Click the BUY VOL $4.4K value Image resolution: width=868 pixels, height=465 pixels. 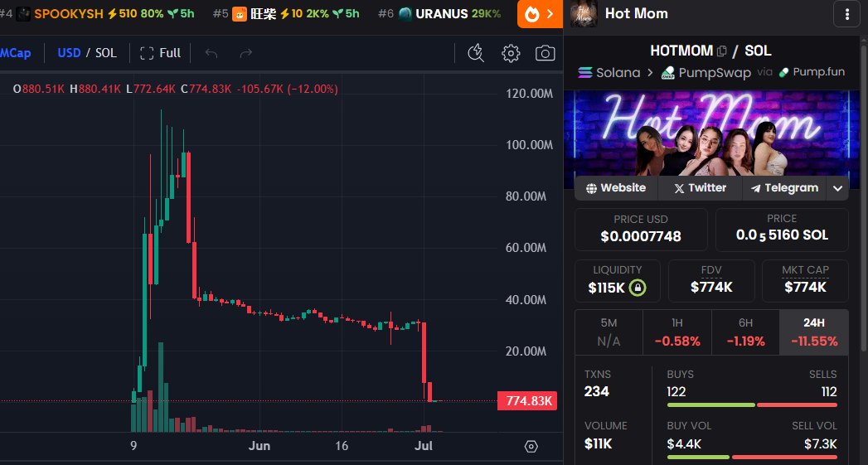click(684, 444)
